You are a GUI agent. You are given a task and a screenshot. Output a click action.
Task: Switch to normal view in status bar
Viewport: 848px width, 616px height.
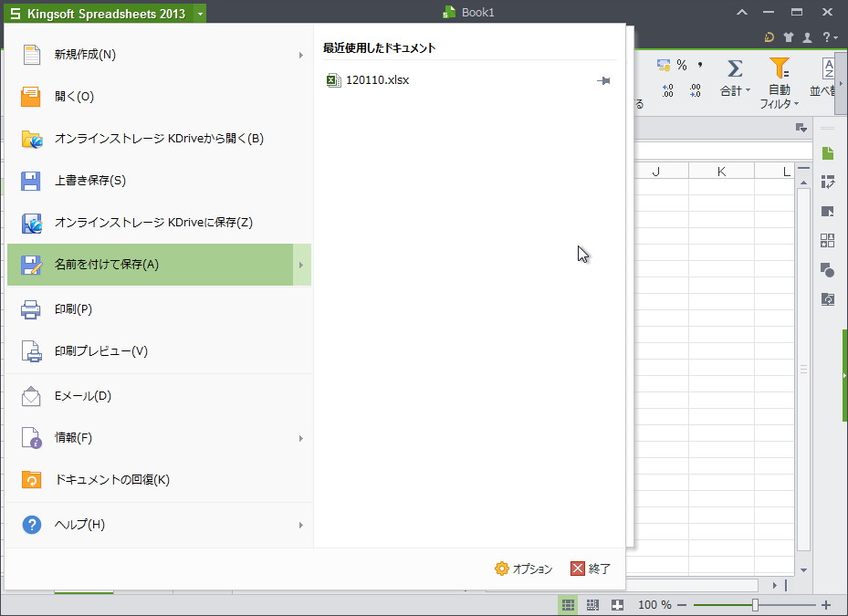(569, 604)
